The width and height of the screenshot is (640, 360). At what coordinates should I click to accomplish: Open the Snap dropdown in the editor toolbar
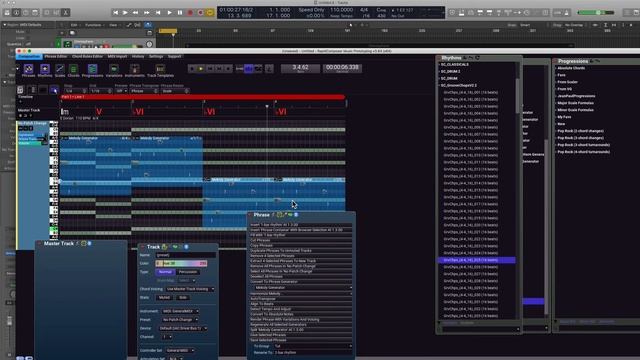coord(75,91)
